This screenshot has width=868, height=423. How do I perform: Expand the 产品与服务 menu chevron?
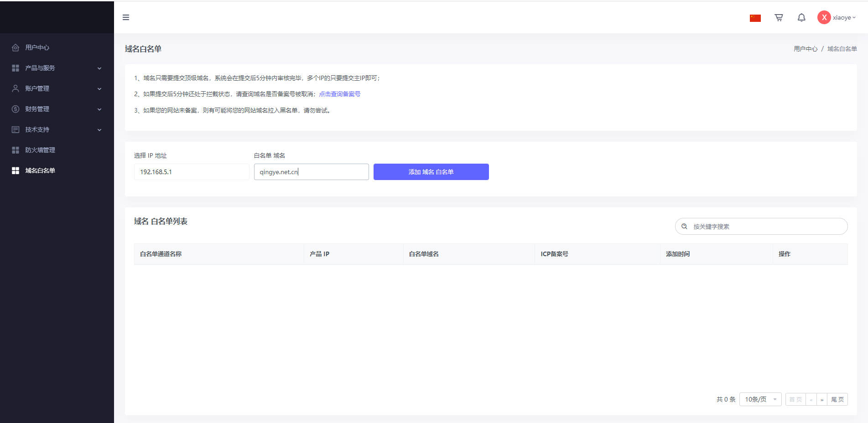(99, 68)
